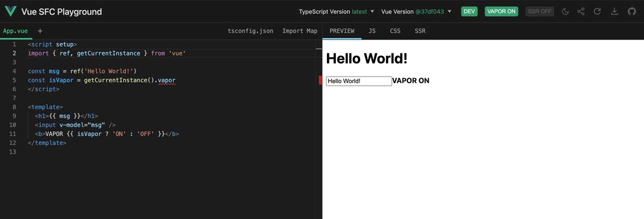Image resolution: width=644 pixels, height=219 pixels.
Task: Click the Hello World! text input
Action: click(359, 81)
